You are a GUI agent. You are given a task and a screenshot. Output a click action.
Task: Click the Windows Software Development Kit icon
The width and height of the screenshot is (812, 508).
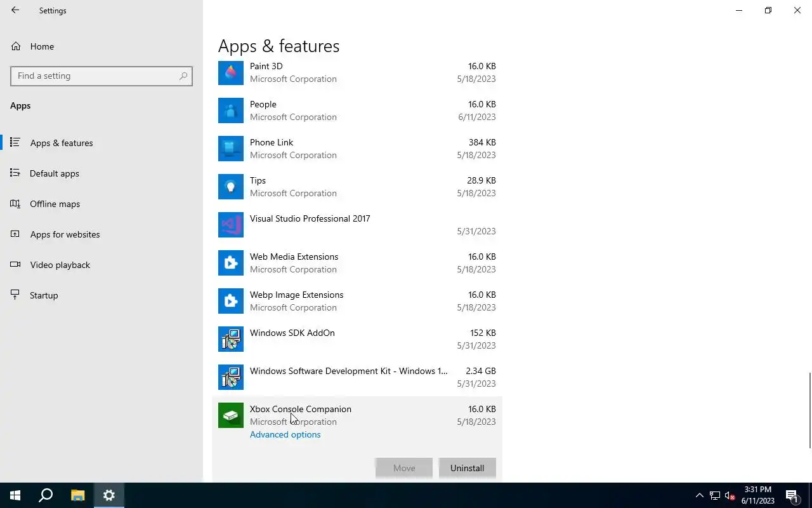[231, 377]
